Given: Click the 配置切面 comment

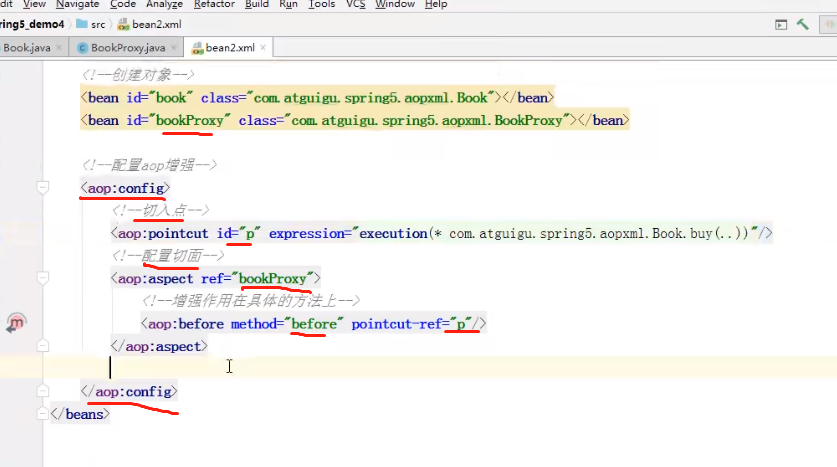Looking at the screenshot, I should point(168,256).
